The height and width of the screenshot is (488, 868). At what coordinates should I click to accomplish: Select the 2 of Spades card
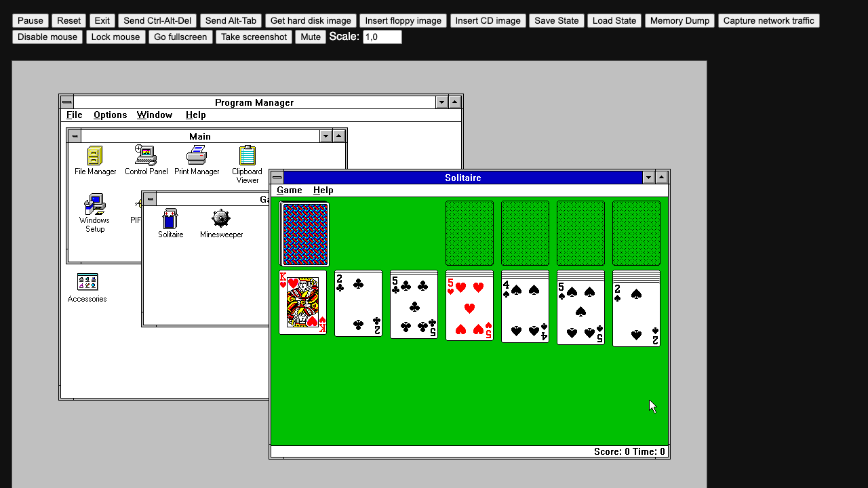coord(637,314)
